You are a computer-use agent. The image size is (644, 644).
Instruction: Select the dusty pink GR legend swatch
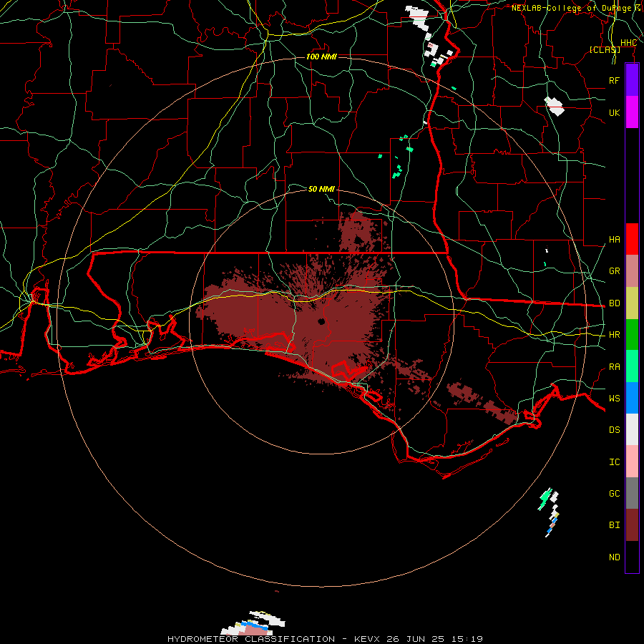click(x=632, y=271)
